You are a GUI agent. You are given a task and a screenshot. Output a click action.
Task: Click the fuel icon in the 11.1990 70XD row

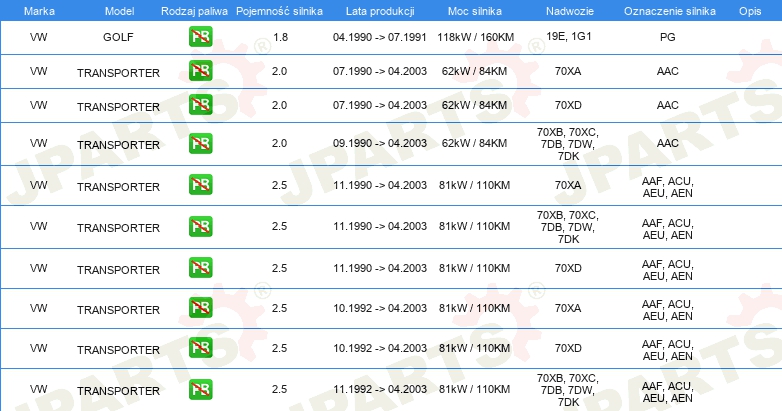click(200, 267)
